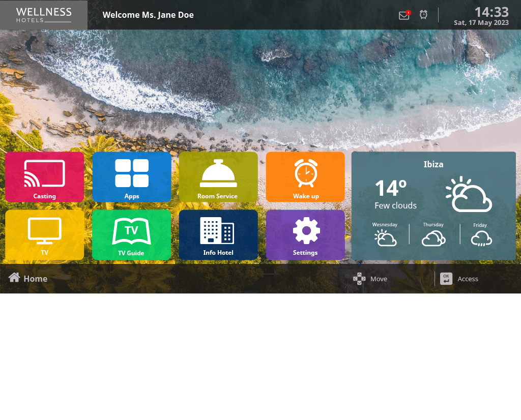Click the current weather cloud-sun icon
This screenshot has height=420, width=521.
[x=469, y=195]
